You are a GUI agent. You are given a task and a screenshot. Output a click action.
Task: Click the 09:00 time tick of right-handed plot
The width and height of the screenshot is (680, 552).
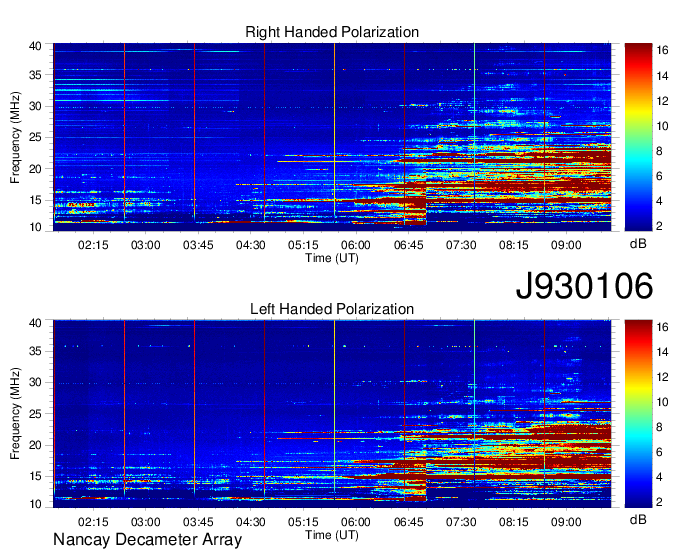point(566,245)
